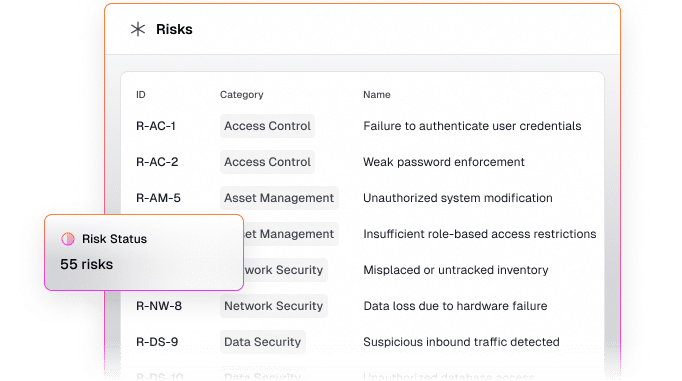Select risk ID R-AM-5
Screen dimensions: 682x381
pyautogui.click(x=158, y=198)
